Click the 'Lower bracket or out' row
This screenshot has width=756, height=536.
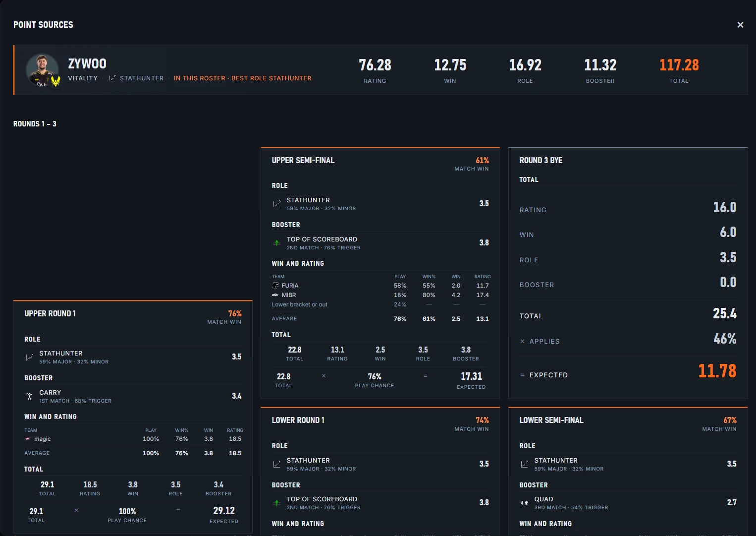point(380,304)
